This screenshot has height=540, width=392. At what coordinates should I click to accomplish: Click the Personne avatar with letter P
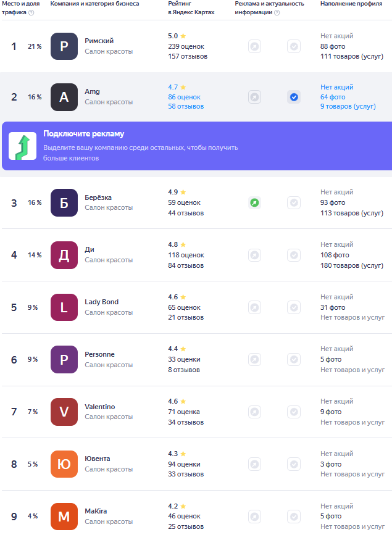[64, 360]
